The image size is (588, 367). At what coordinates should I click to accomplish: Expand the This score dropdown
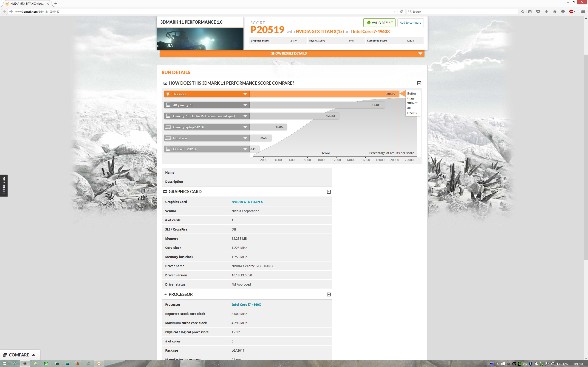pos(245,94)
